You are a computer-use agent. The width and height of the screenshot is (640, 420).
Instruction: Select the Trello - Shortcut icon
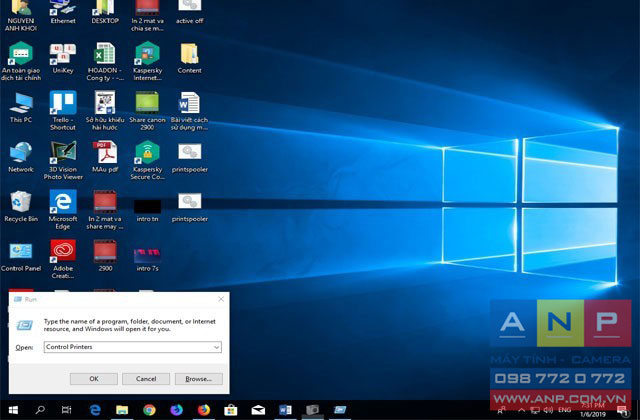tap(63, 111)
